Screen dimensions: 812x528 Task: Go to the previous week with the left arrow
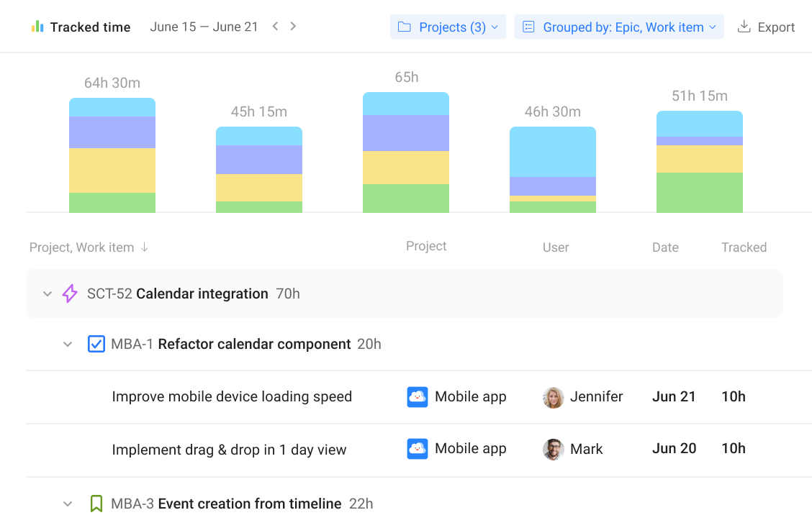[x=275, y=25]
